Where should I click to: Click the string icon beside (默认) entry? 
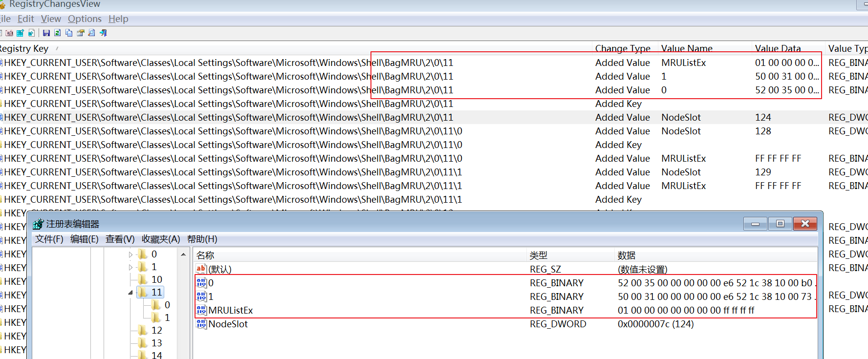[x=201, y=269]
